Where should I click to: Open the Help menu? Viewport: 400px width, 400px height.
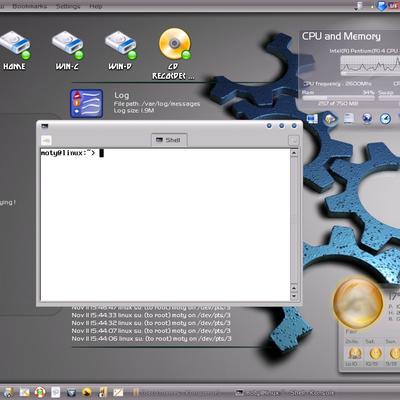click(96, 6)
